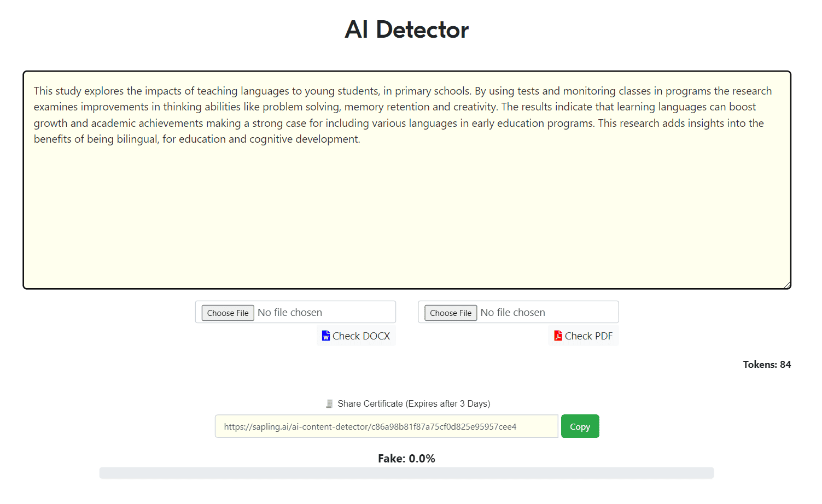Click the 'No file chosen' DOCX label
Screen dimensions: 822x504
[290, 313]
